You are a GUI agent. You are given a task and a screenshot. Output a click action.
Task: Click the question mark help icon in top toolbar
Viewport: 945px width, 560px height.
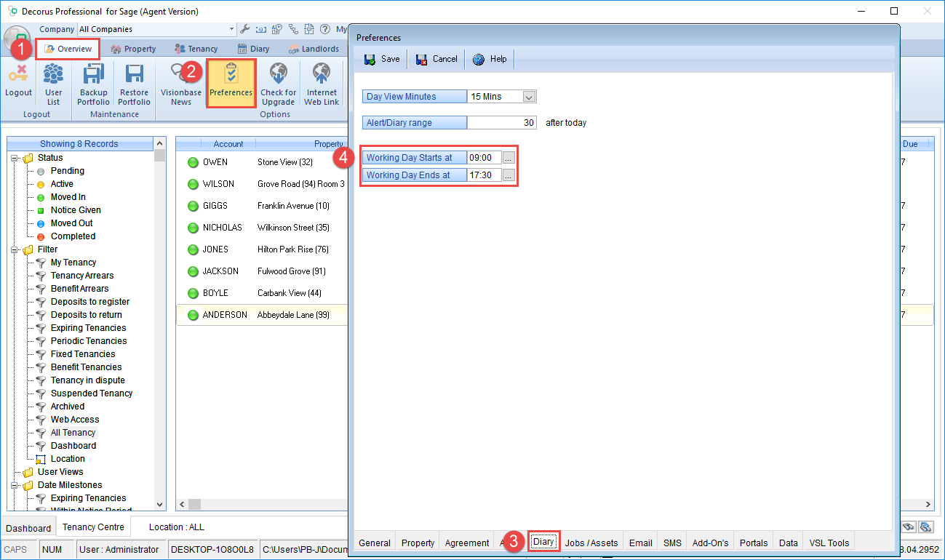[x=324, y=30]
